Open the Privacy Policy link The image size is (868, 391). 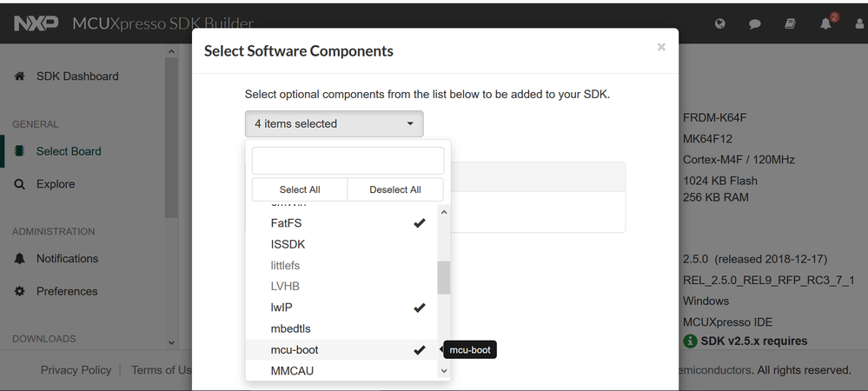tap(76, 370)
